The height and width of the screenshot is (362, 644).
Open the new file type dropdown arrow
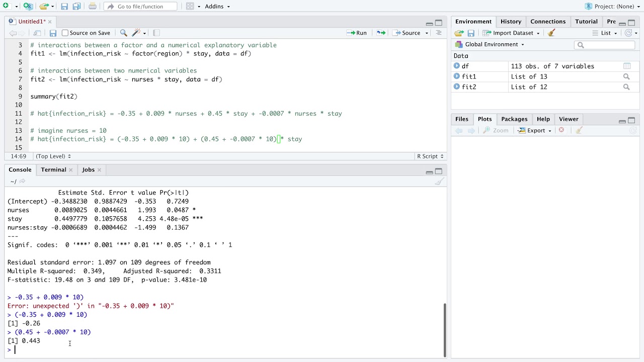16,7
